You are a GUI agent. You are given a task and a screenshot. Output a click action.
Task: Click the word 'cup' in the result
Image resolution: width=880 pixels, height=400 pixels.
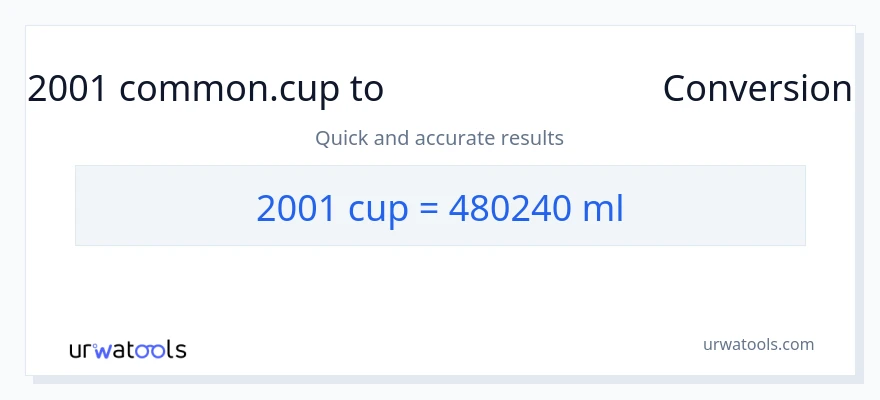click(380, 209)
